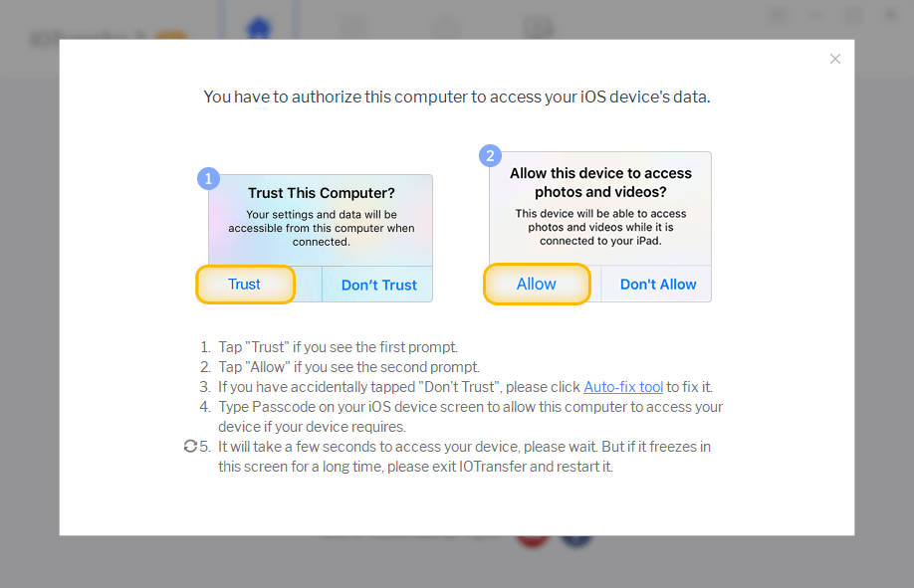Click the blue circular icon below the dialog
This screenshot has height=588, width=914.
(x=576, y=539)
